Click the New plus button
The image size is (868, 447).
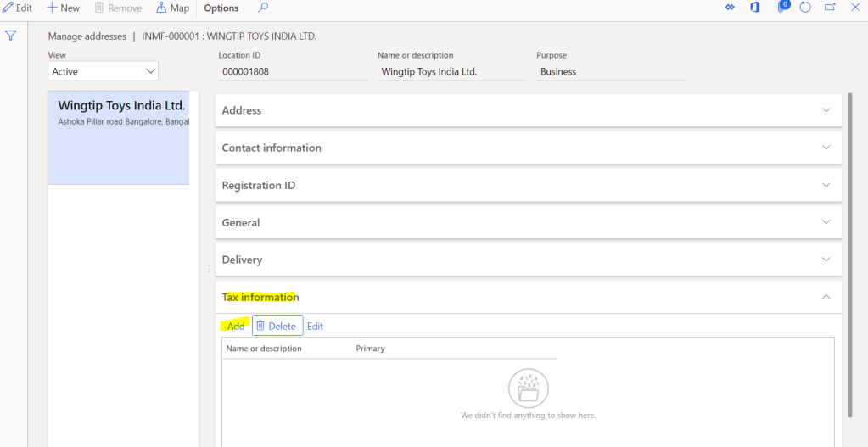[63, 8]
